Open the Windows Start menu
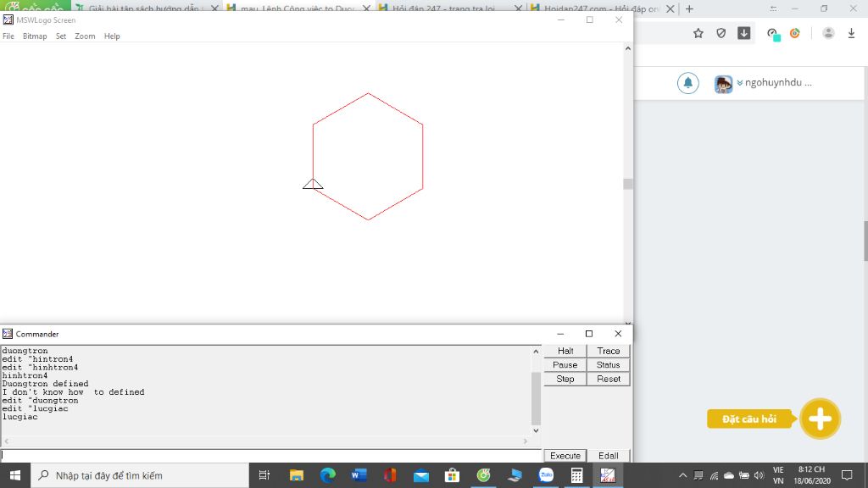This screenshot has width=868, height=488. point(15,475)
